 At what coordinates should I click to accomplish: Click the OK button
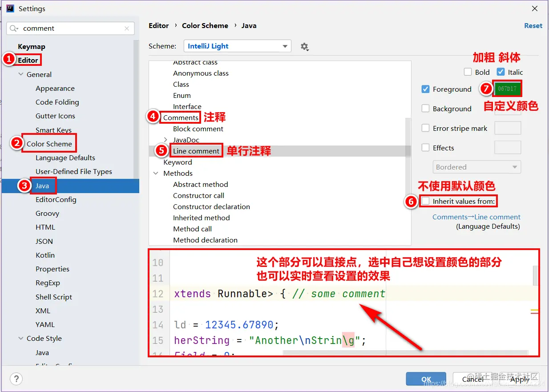click(x=426, y=379)
